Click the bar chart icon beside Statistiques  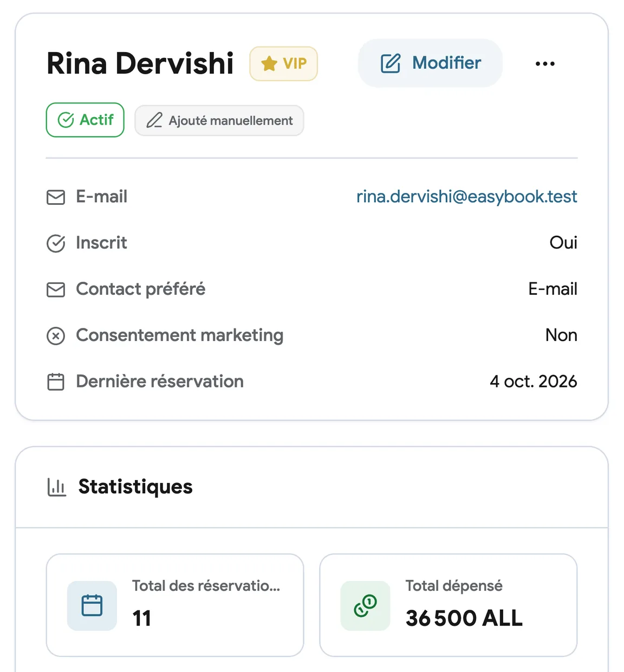57,487
